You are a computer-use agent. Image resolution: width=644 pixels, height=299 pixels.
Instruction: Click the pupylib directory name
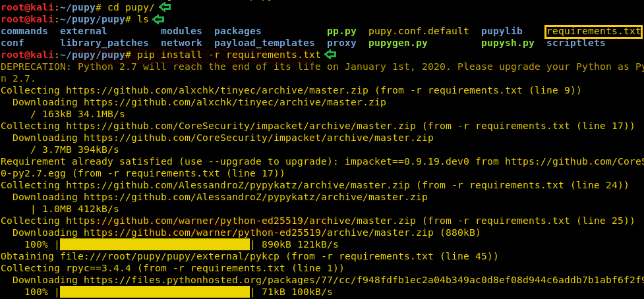click(x=502, y=31)
